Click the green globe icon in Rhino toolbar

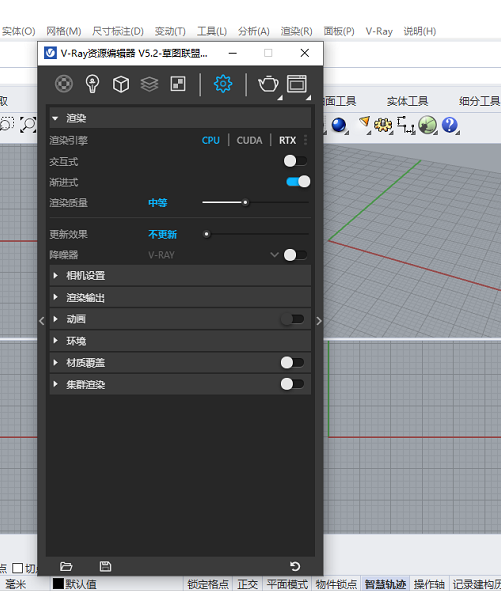tap(427, 125)
